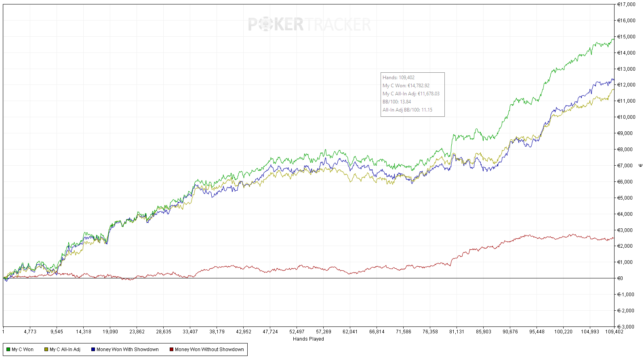Click the BB/100: 13.84 tooltip line
The image size is (644, 358).
click(397, 102)
